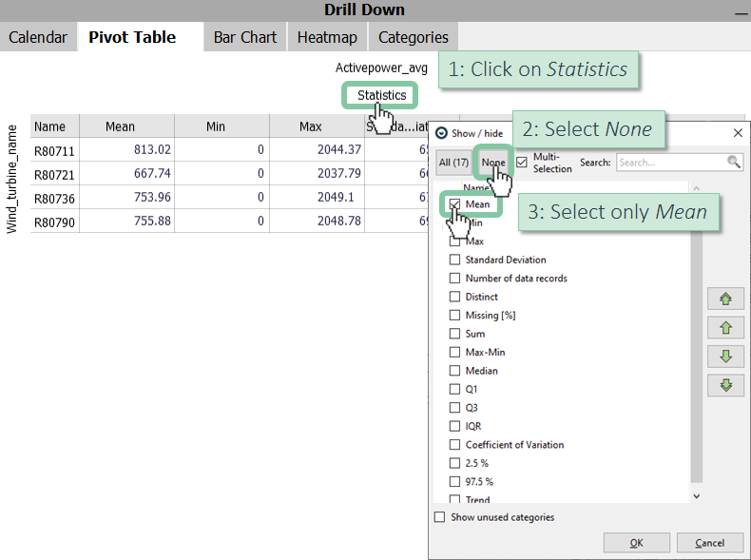Click the move to top arrow icon
Image resolution: width=751 pixels, height=560 pixels.
point(725,299)
